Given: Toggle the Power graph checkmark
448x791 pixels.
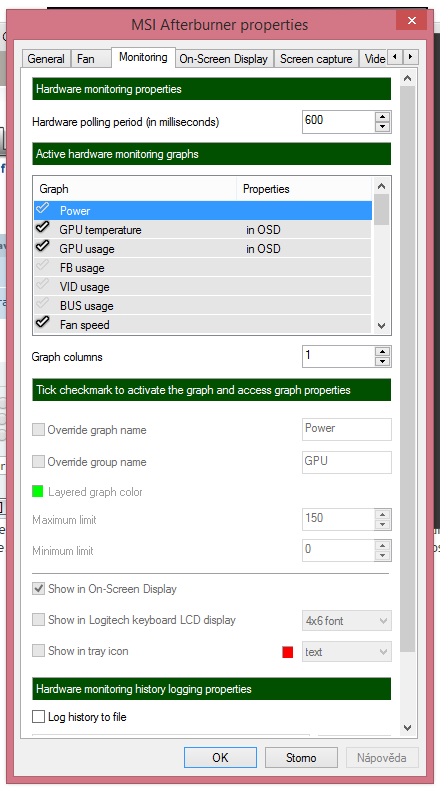Looking at the screenshot, I should pyautogui.click(x=43, y=209).
